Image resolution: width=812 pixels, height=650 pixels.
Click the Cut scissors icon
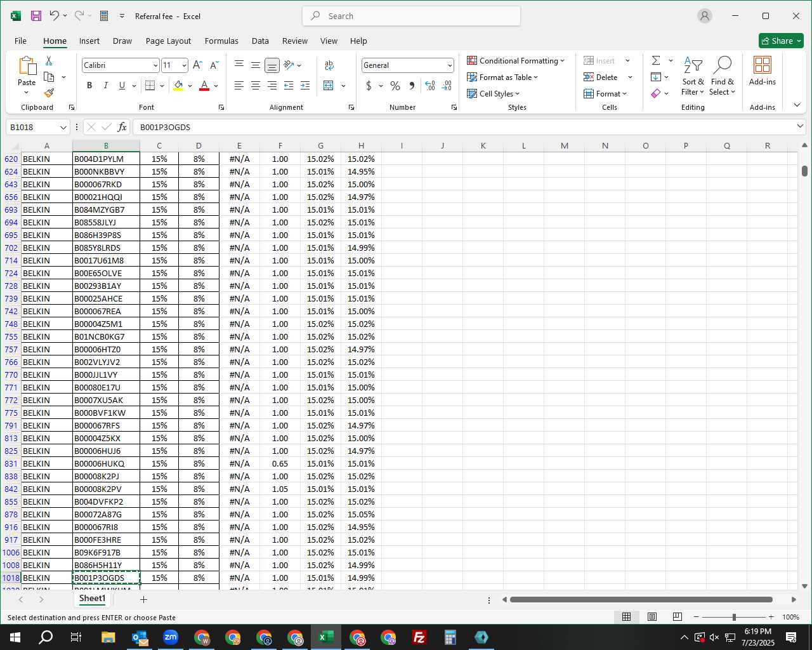(49, 61)
